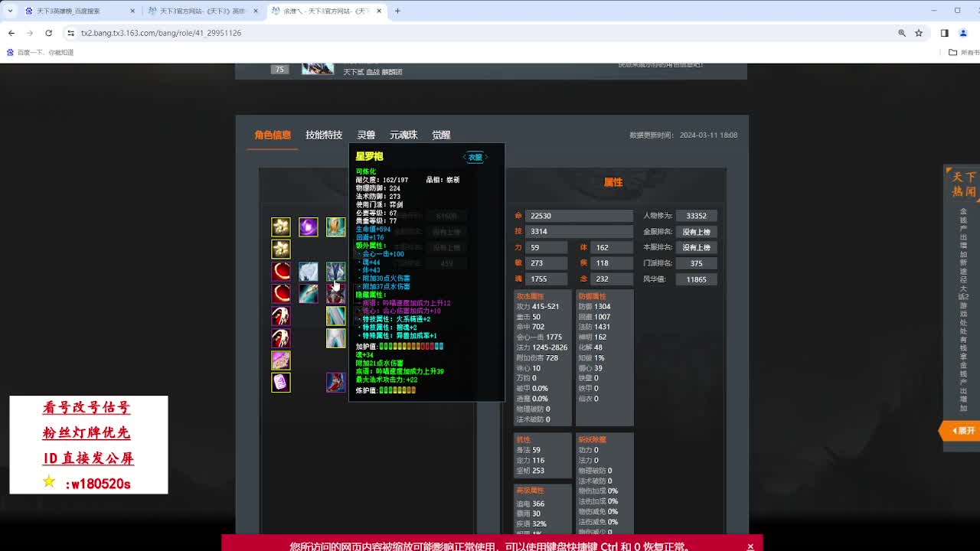Open the browser zoom magnifier icon
The width and height of the screenshot is (980, 551).
[x=902, y=33]
